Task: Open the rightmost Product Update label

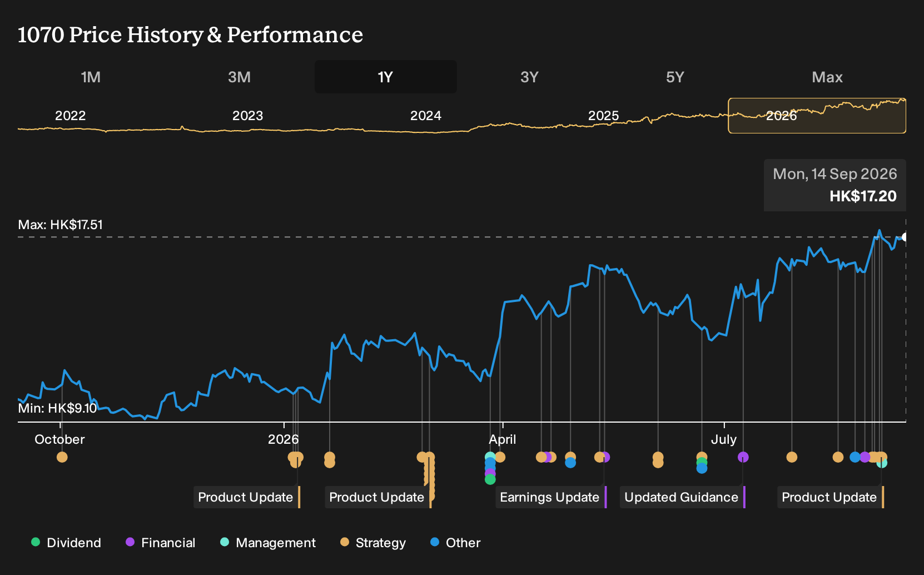Action: tap(831, 497)
